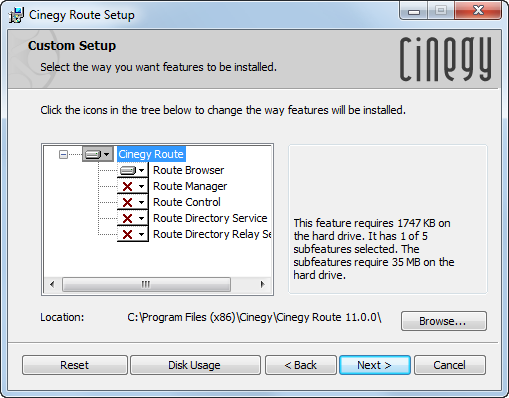The image size is (509, 398).
Task: Open the Route Control install-state dropdown
Action: point(133,202)
